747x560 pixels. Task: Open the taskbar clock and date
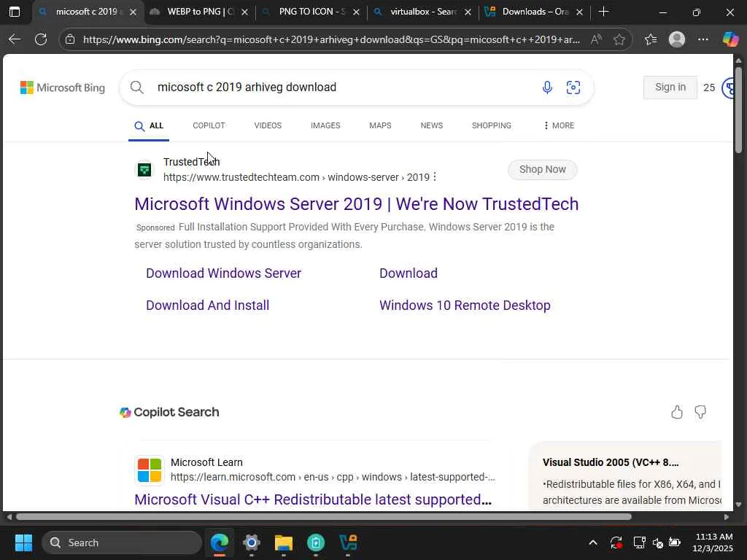pos(713,542)
